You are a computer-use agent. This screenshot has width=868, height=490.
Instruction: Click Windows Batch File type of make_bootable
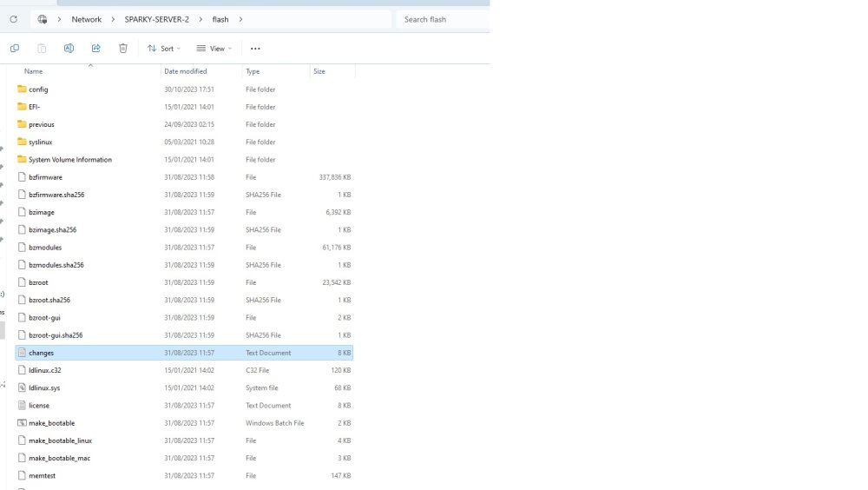click(x=275, y=423)
